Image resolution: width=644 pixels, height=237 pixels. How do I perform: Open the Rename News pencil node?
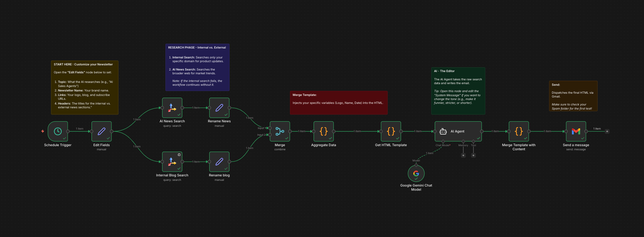coord(219,107)
